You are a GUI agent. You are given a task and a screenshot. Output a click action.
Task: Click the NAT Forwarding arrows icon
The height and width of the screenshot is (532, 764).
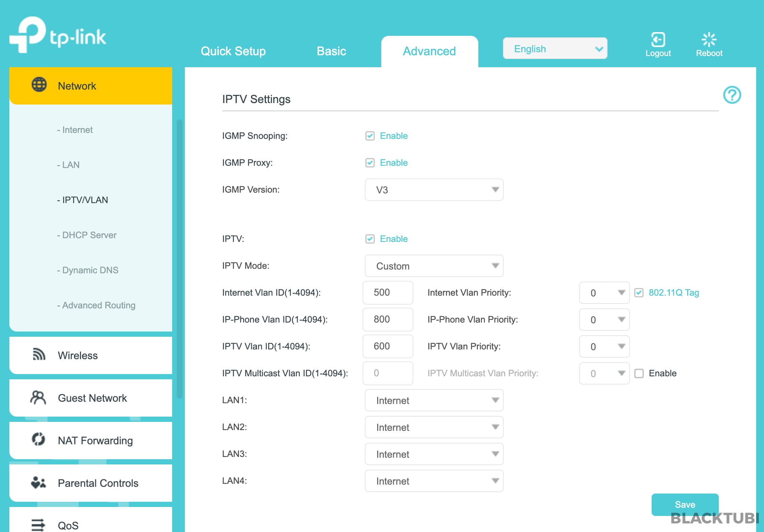(38, 439)
